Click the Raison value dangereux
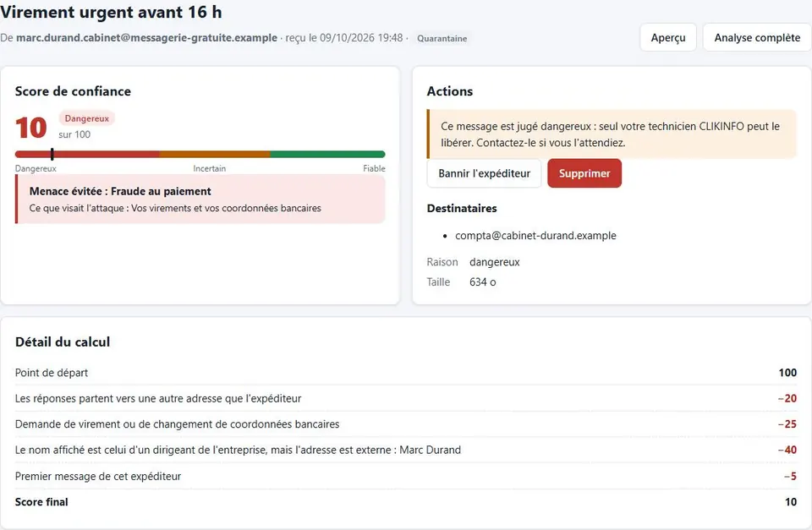 pyautogui.click(x=495, y=262)
